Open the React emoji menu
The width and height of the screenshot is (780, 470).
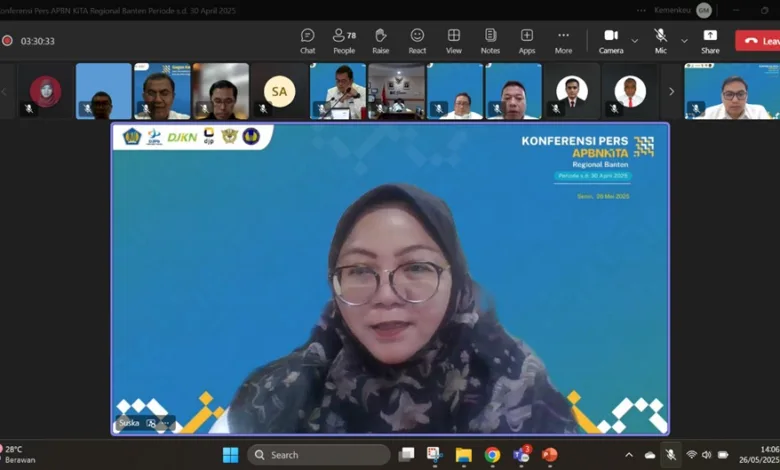(417, 40)
